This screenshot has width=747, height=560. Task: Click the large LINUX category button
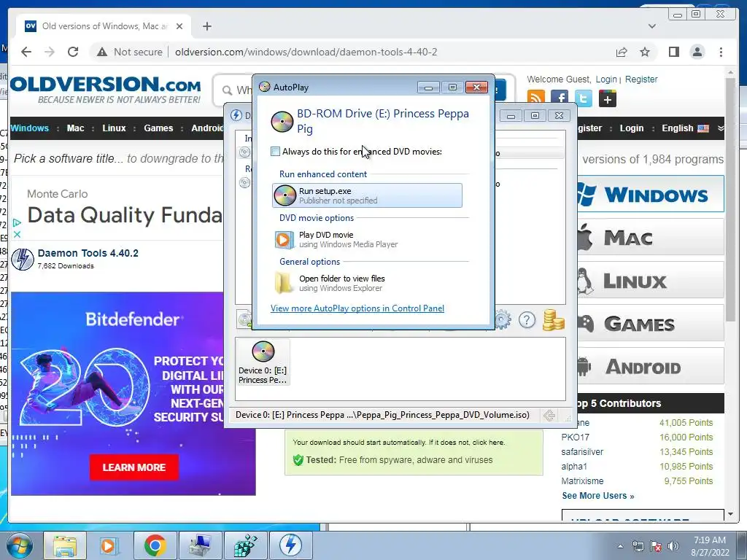(x=650, y=280)
